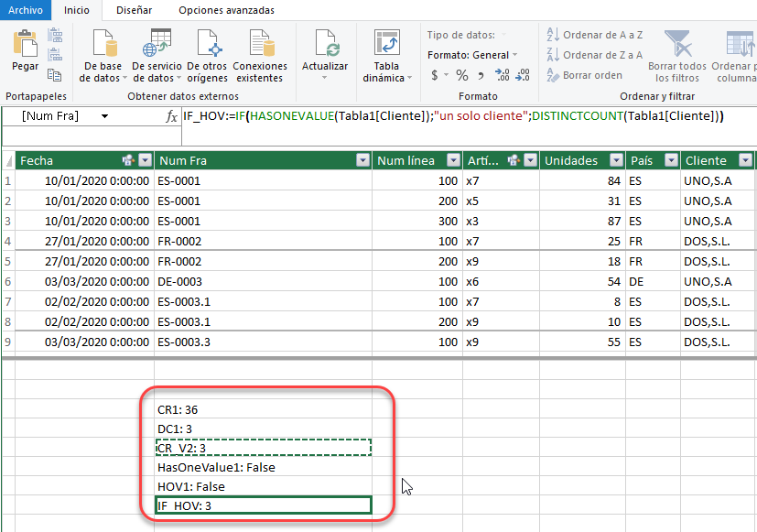The width and height of the screenshot is (757, 532).
Task: Click cell ES-0003.3 in Num Fra
Action: pyautogui.click(x=263, y=342)
